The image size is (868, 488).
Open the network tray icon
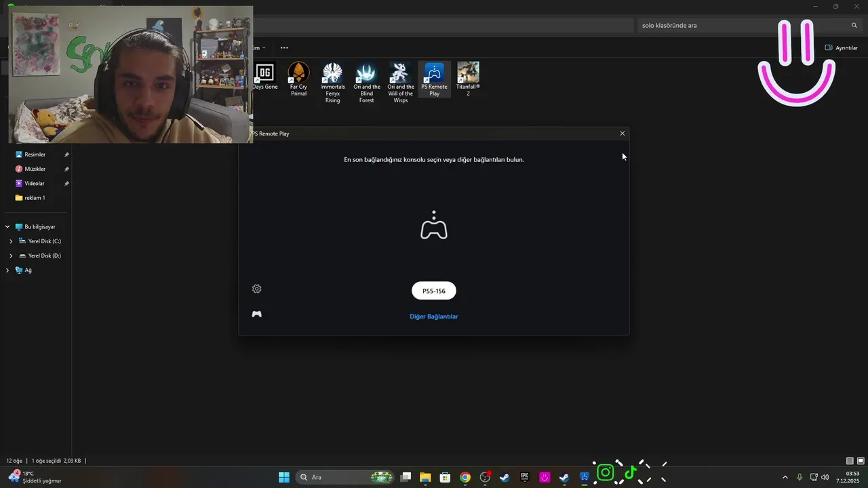click(814, 477)
